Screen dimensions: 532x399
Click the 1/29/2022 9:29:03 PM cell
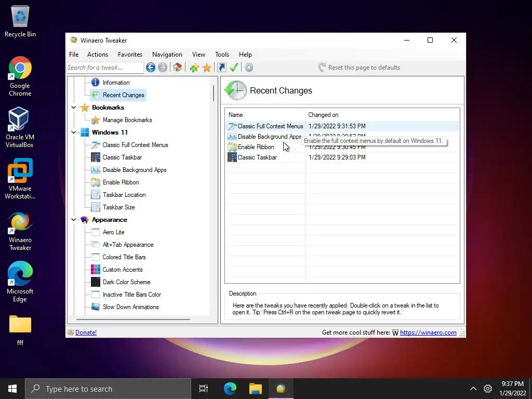pos(337,157)
